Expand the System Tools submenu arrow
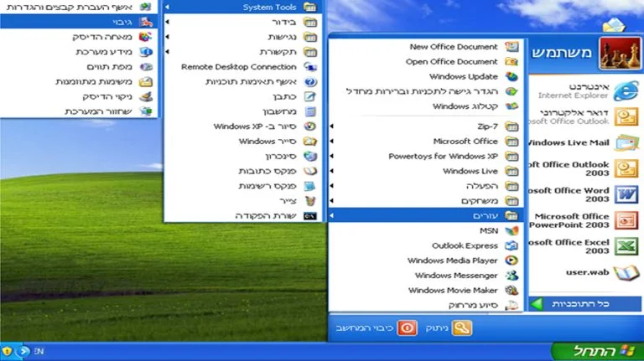This screenshot has width=644, height=361. [x=167, y=7]
